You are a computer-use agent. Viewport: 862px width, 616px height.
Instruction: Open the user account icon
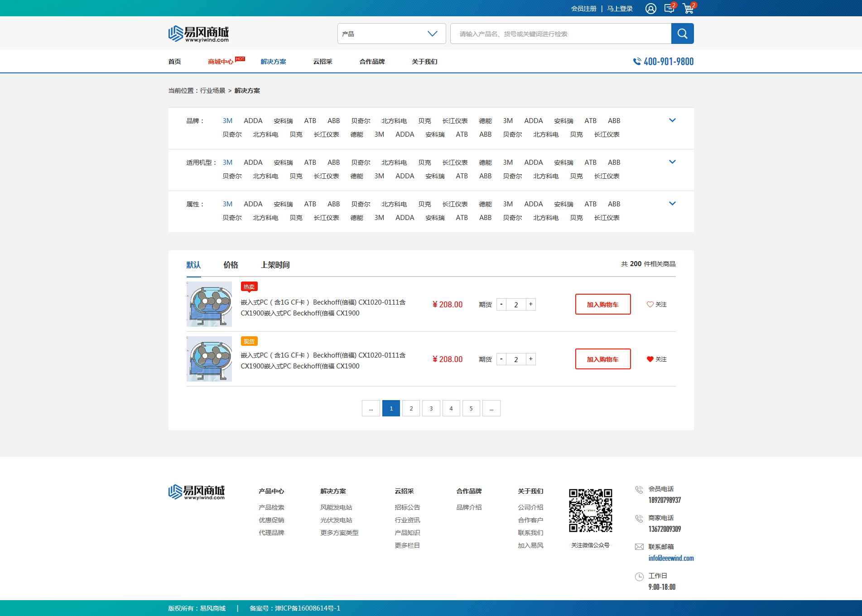click(x=650, y=9)
